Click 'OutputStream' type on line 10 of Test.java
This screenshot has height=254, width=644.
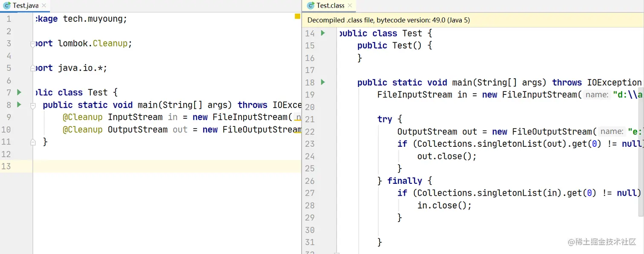click(x=138, y=129)
